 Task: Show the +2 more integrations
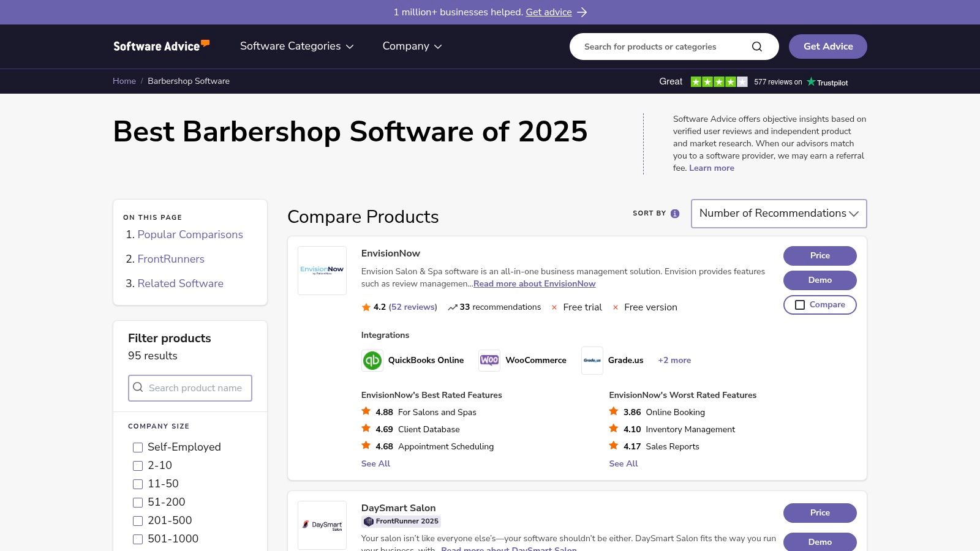674,360
